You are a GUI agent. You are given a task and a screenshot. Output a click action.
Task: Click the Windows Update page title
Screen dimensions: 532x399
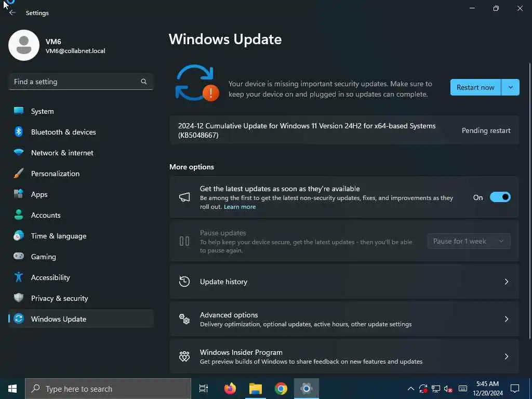pyautogui.click(x=225, y=39)
